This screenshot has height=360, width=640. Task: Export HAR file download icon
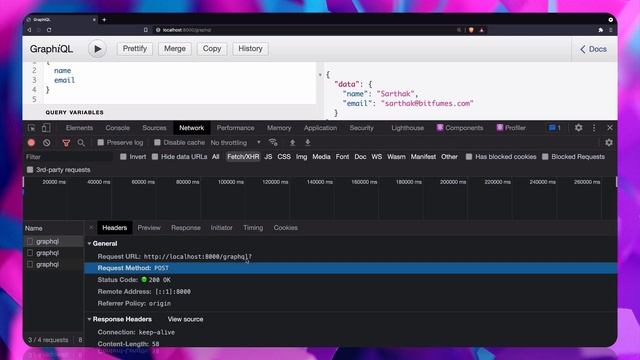[x=308, y=142]
